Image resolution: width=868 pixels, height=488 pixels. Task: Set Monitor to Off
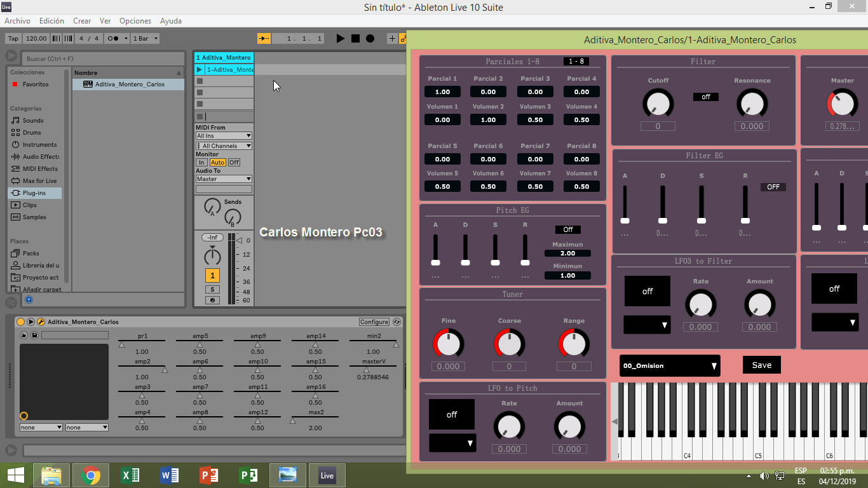[x=234, y=162]
